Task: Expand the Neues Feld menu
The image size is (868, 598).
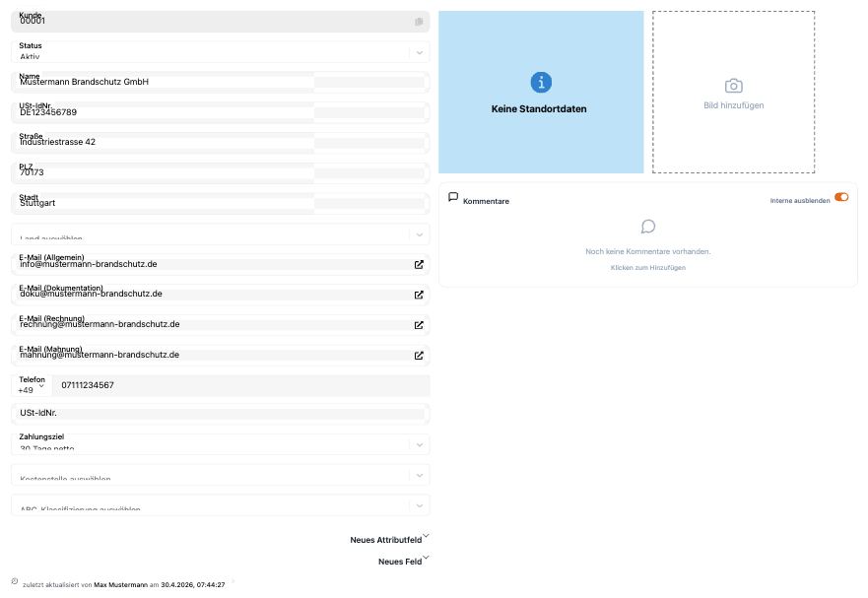Action: point(404,561)
